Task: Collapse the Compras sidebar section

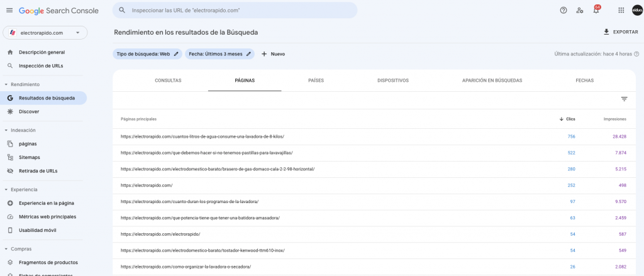Action: tap(6, 249)
